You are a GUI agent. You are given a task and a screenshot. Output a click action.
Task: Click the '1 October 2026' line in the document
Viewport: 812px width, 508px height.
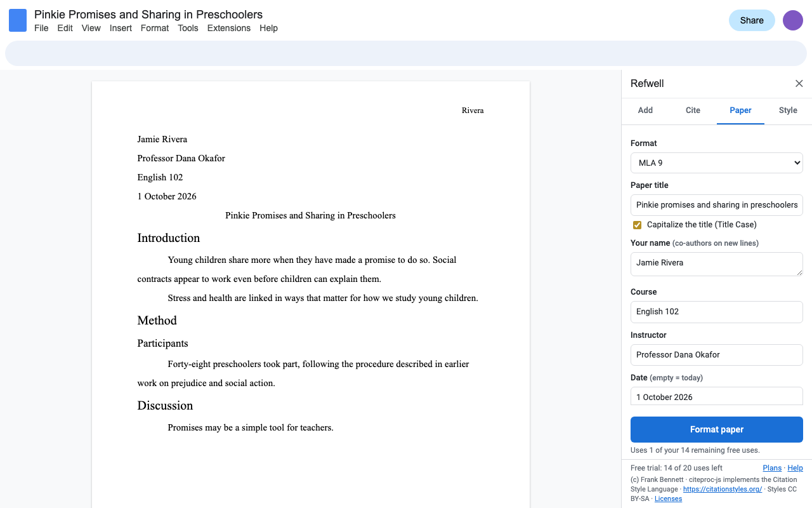[x=167, y=197]
